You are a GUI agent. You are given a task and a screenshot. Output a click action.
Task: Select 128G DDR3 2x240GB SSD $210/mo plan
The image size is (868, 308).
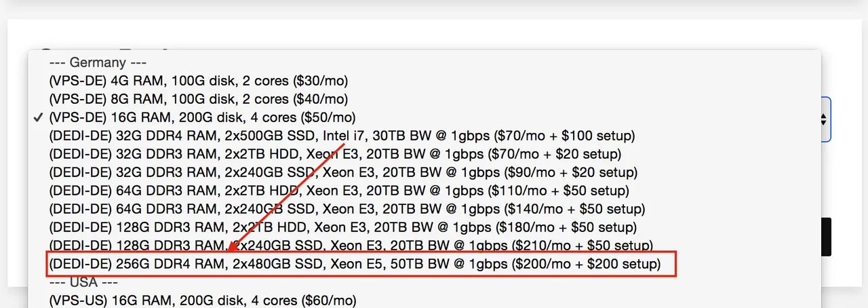tap(351, 245)
